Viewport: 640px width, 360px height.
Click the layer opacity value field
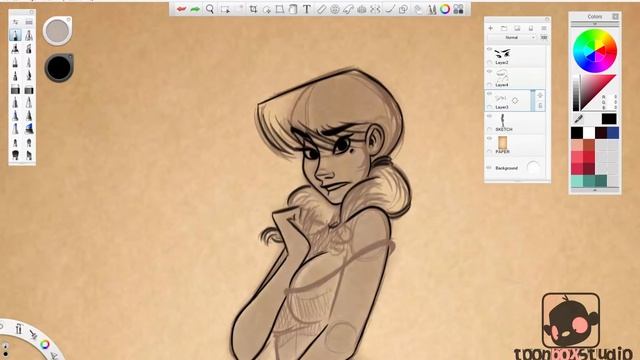pos(544,38)
